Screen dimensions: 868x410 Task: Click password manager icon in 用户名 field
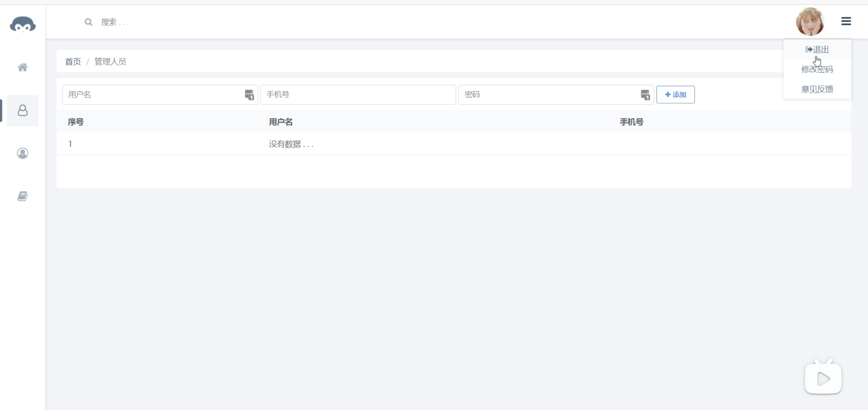(x=249, y=95)
